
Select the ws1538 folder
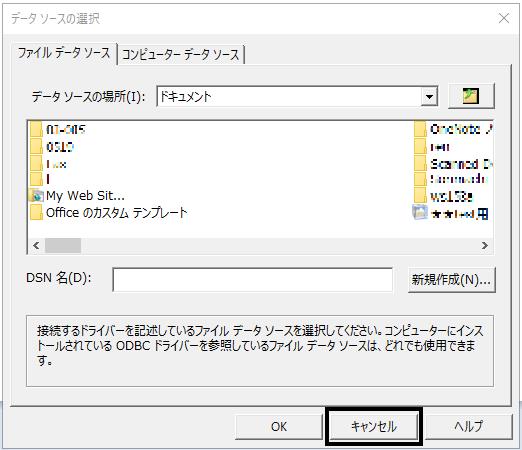(444, 197)
